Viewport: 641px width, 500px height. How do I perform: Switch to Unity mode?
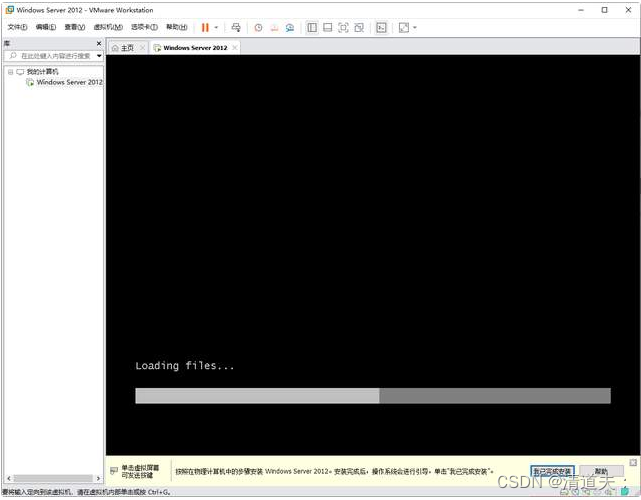[359, 27]
